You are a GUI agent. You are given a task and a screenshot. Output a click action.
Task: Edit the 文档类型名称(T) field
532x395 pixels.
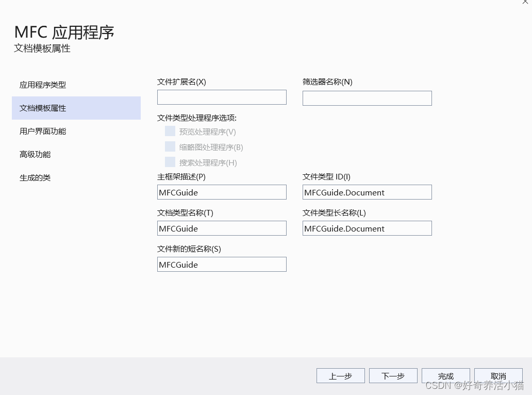222,228
